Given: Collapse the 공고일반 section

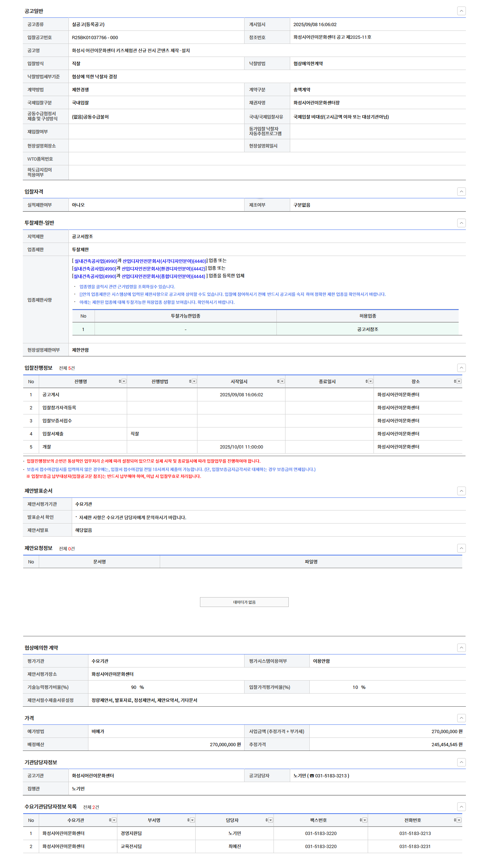Looking at the screenshot, I should click(461, 11).
